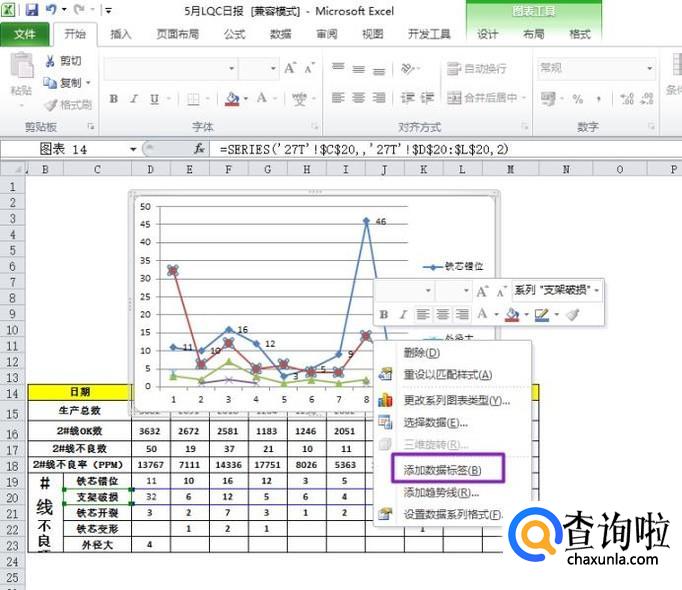Switch to the 设计 Design chart tab
Viewport: 682px width, 590px height.
tap(487, 34)
